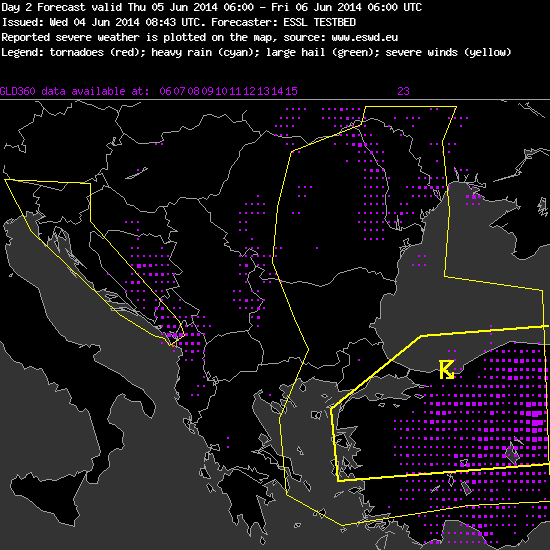The height and width of the screenshot is (550, 550).
Task: Select GLD360 data hour 07
Action: pyautogui.click(x=179, y=92)
